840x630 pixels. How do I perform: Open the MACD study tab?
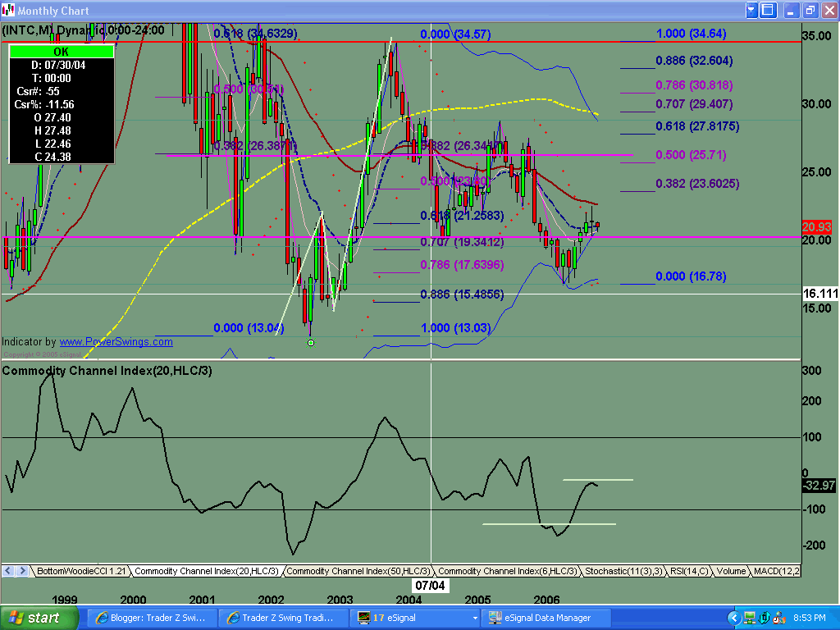coord(776,571)
